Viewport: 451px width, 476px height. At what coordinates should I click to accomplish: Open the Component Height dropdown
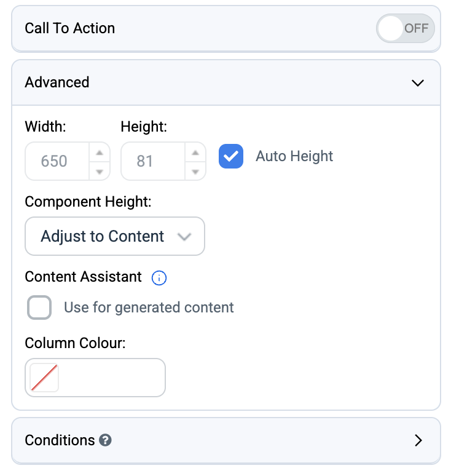115,236
